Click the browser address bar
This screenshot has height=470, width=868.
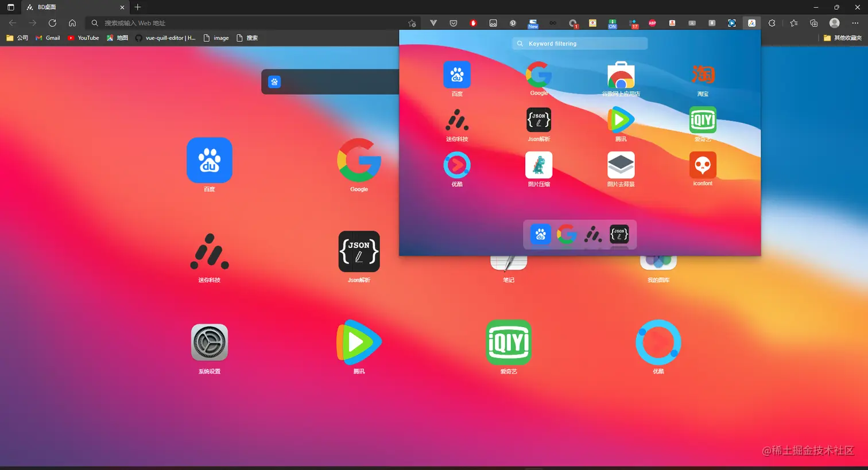(x=253, y=23)
